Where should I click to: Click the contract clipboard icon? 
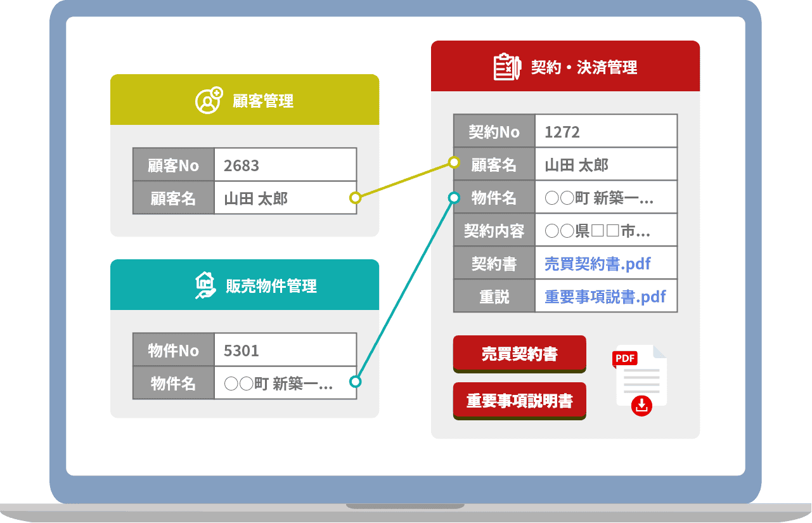506,67
